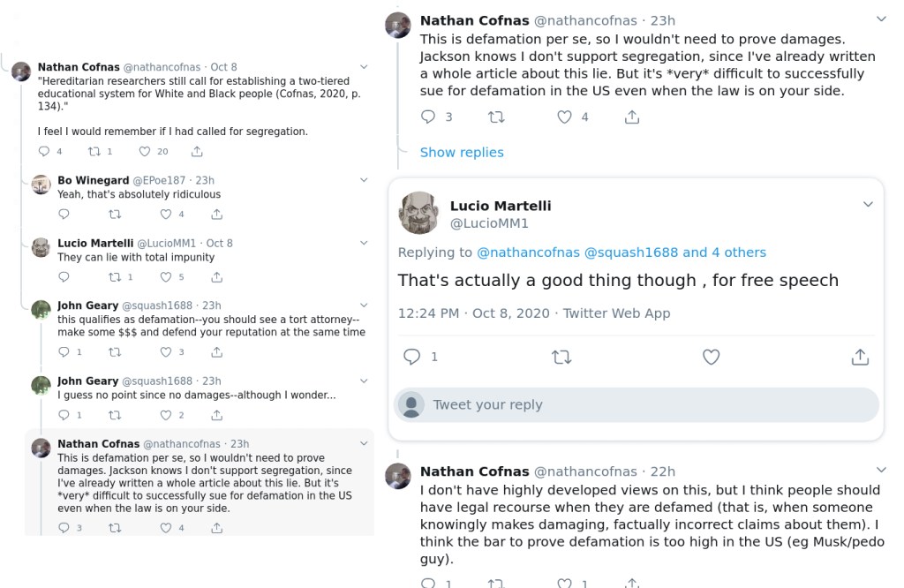Screen dimensions: 904x588
Task: Like Lucio Martelli's free speech tweet
Action: (711, 357)
